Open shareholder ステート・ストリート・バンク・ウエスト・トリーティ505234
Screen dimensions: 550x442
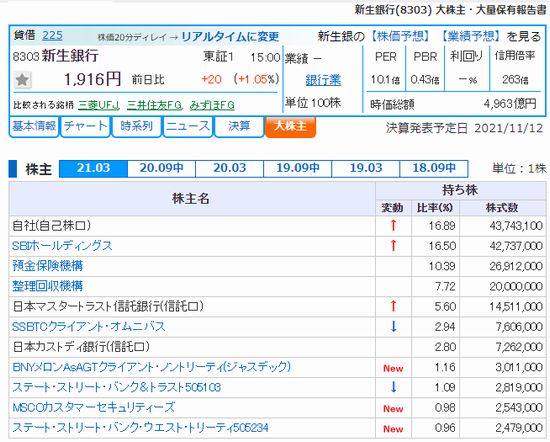pos(140,428)
